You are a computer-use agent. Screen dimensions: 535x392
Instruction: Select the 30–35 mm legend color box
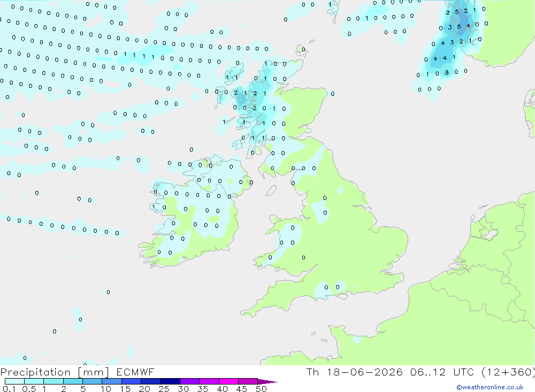tap(190, 381)
